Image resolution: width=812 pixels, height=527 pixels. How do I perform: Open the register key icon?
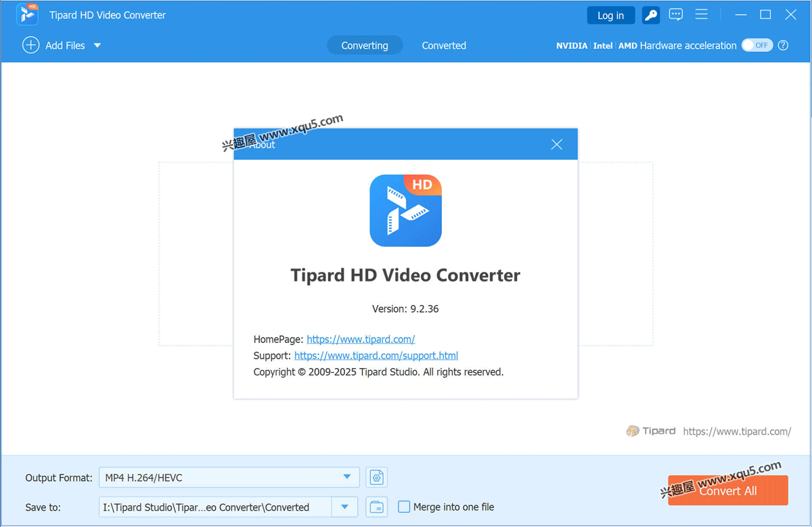[651, 15]
